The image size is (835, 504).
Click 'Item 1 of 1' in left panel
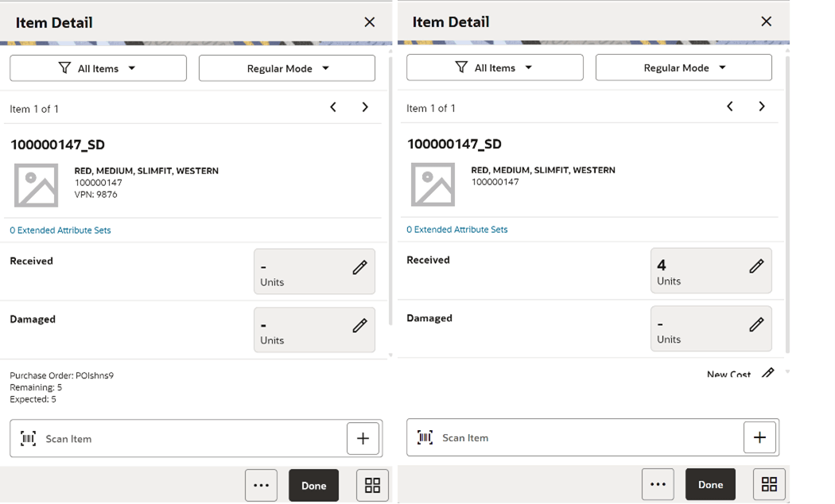(x=34, y=109)
